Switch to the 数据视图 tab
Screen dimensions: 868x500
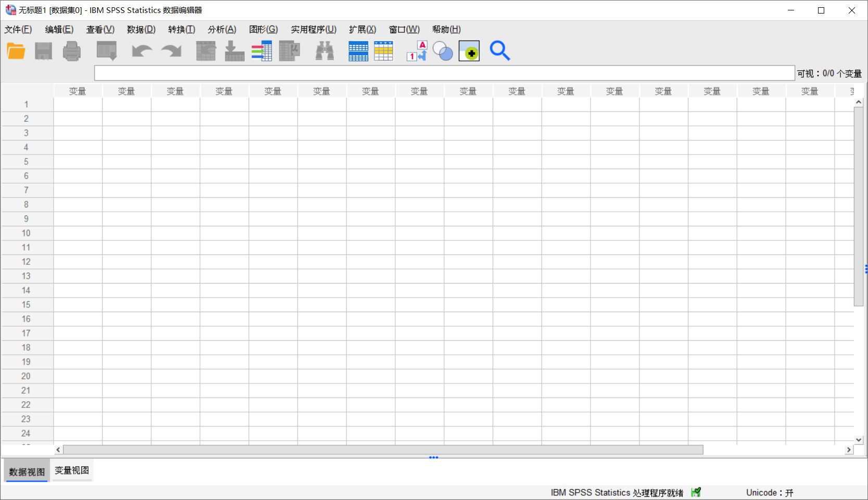pyautogui.click(x=27, y=472)
